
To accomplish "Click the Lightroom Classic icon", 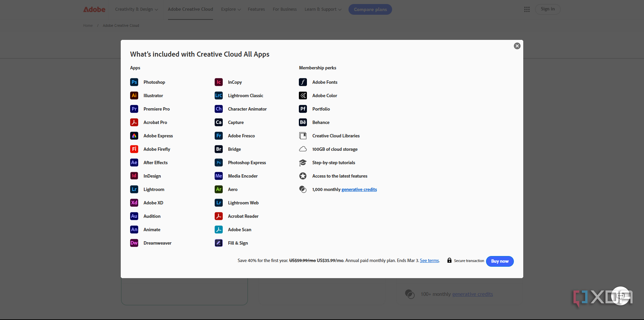I will (x=219, y=95).
